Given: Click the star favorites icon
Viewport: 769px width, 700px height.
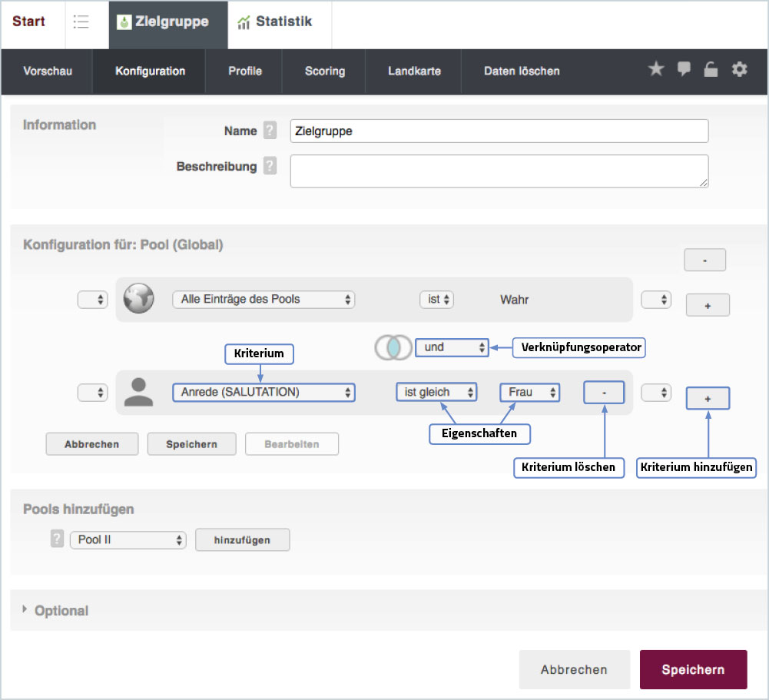Looking at the screenshot, I should point(655,70).
